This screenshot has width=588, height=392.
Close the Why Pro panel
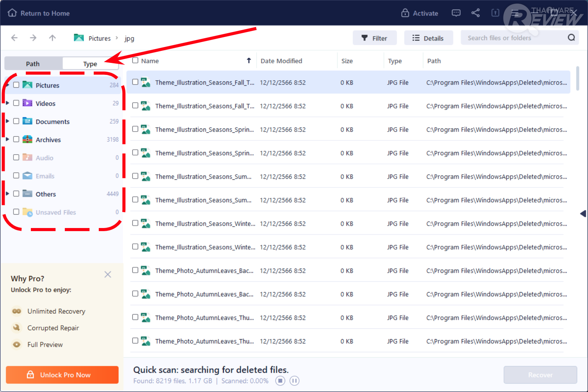click(108, 274)
